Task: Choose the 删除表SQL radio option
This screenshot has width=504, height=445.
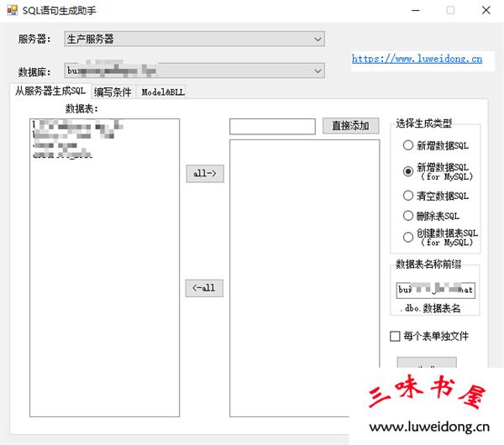Action: point(408,216)
